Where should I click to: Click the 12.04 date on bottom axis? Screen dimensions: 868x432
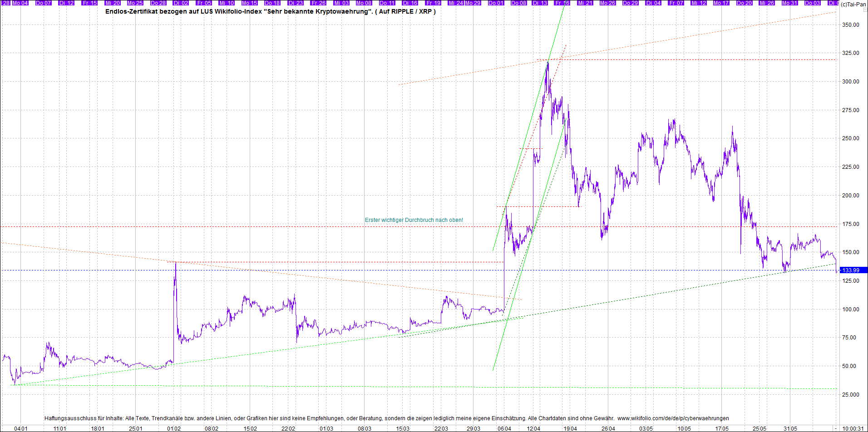click(x=533, y=428)
